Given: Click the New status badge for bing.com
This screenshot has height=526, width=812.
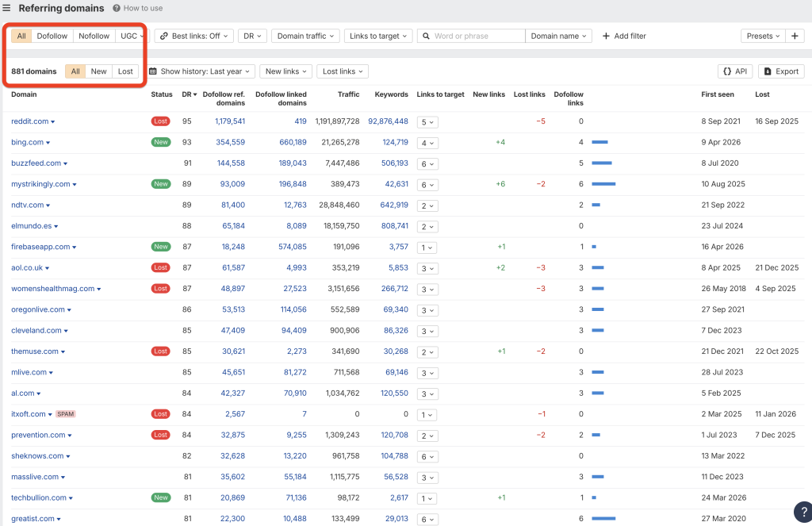Looking at the screenshot, I should (160, 142).
